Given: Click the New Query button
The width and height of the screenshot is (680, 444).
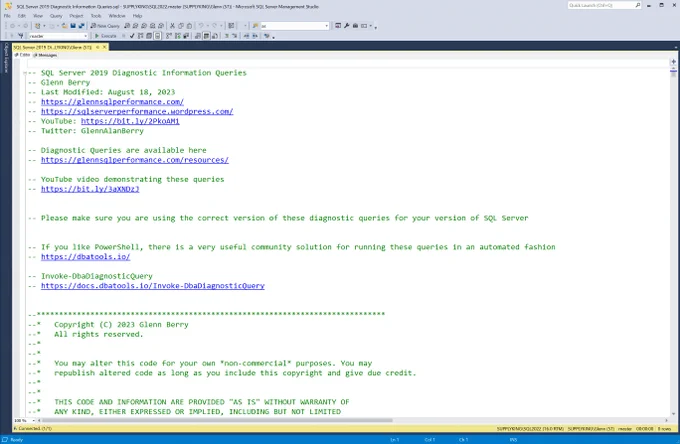Looking at the screenshot, I should 105,26.
